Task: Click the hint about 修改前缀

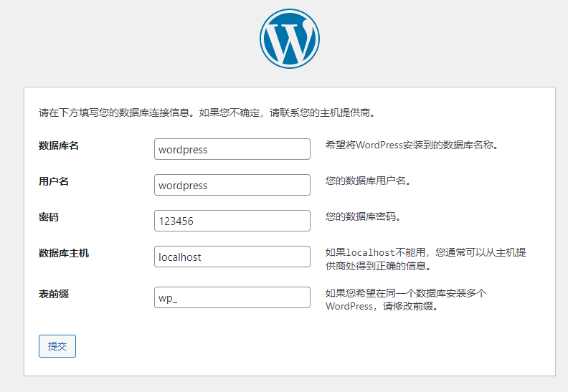Action: [406, 300]
